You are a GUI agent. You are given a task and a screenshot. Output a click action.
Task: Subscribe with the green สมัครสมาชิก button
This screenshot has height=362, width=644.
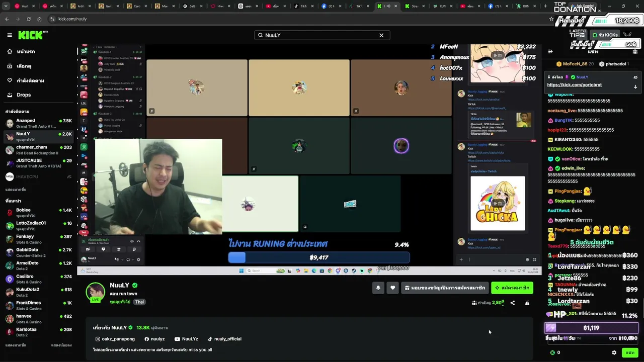(512, 288)
